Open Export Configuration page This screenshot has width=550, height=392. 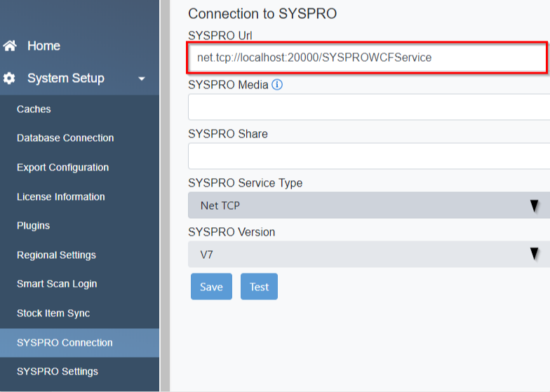[63, 167]
